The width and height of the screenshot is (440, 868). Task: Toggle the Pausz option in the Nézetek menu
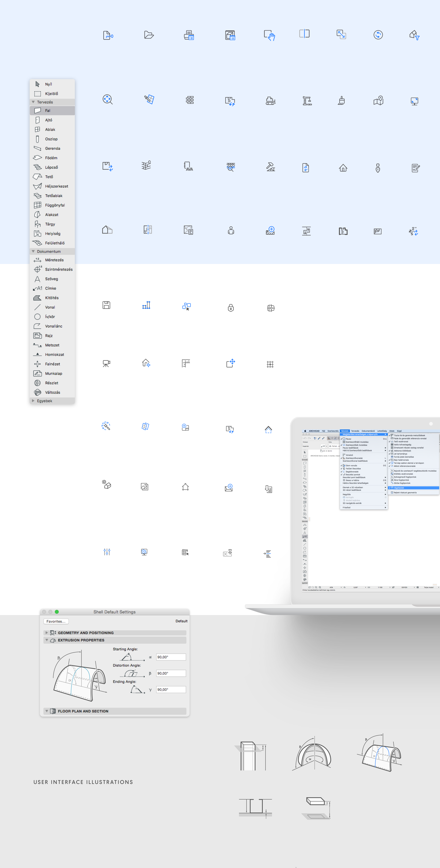tap(349, 439)
